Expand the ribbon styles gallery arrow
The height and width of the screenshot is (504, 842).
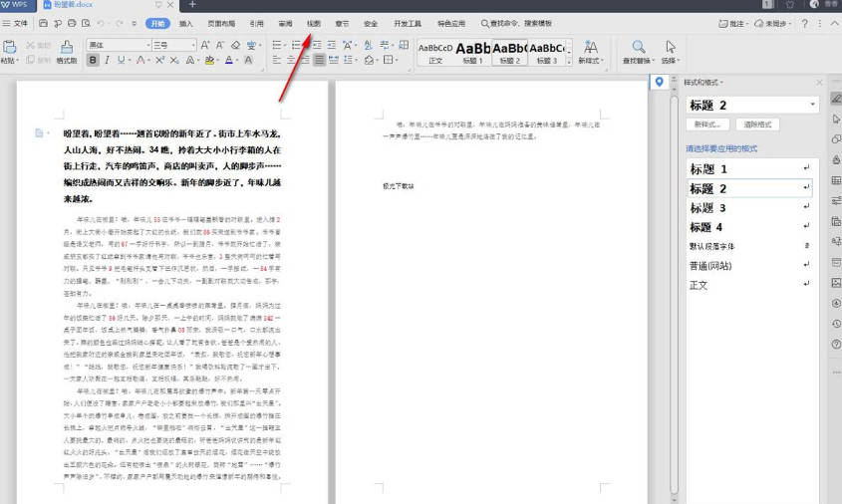[x=569, y=61]
